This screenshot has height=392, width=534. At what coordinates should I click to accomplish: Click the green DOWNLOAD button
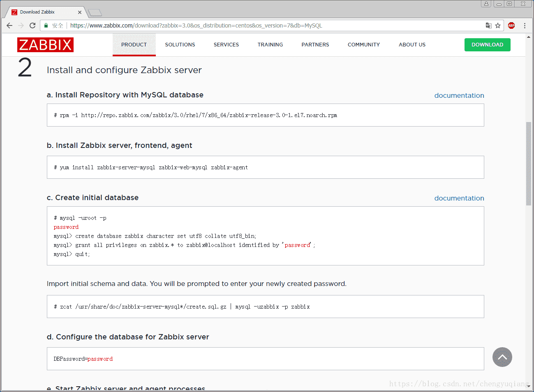(488, 45)
